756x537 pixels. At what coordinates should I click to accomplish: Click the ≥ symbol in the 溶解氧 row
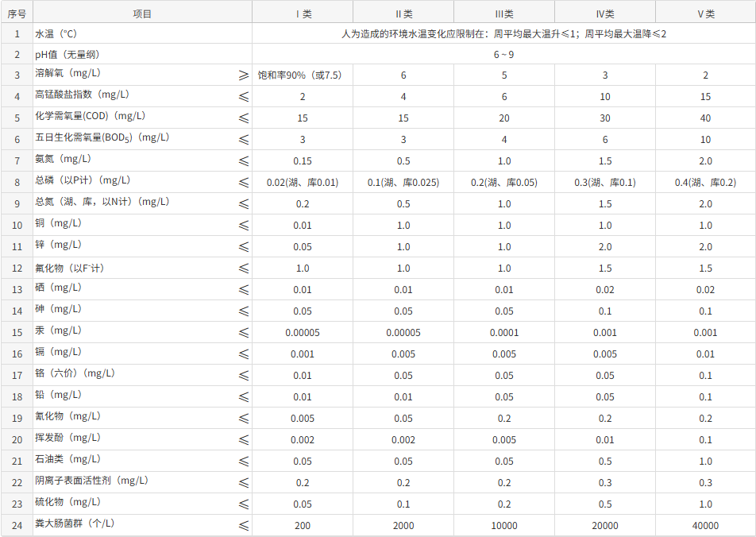tap(244, 75)
